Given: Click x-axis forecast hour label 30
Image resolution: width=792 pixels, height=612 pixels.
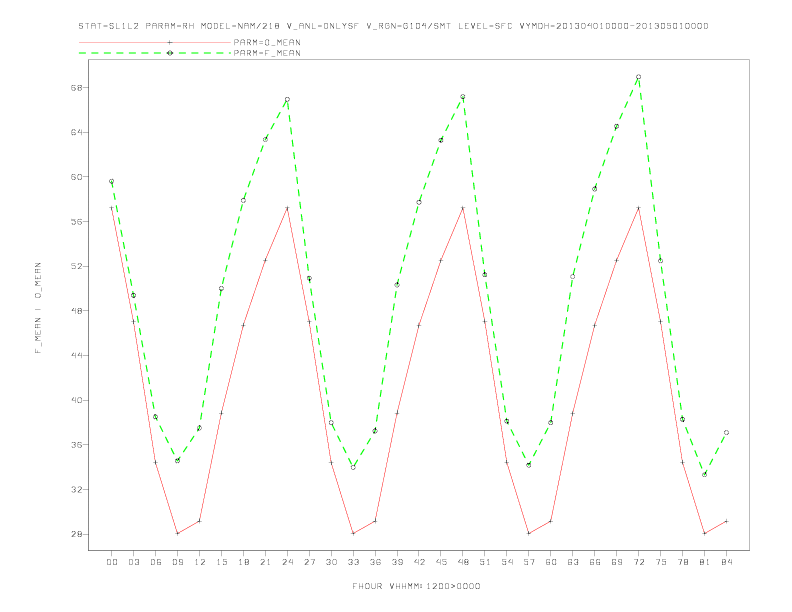Looking at the screenshot, I should (331, 562).
